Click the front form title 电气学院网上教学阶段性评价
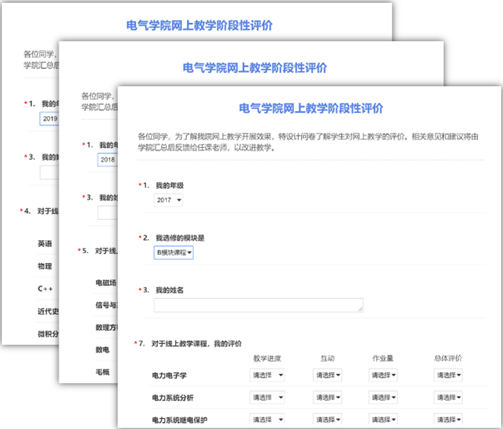503x429 pixels. coord(311,108)
